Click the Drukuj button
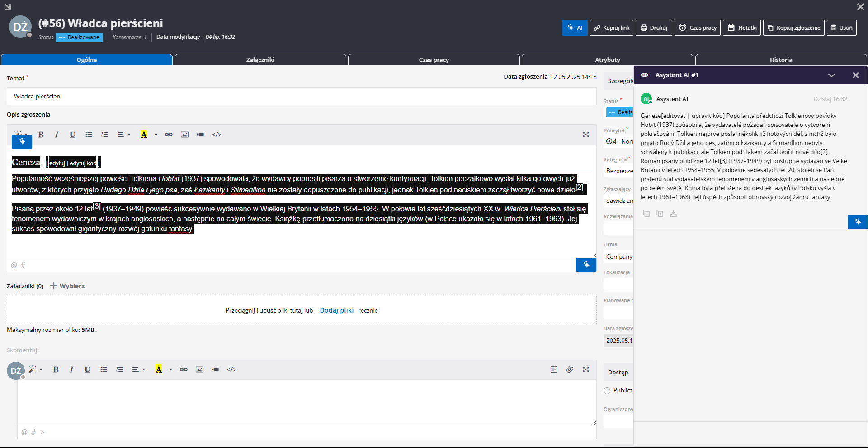This screenshot has height=448, width=868. click(654, 28)
